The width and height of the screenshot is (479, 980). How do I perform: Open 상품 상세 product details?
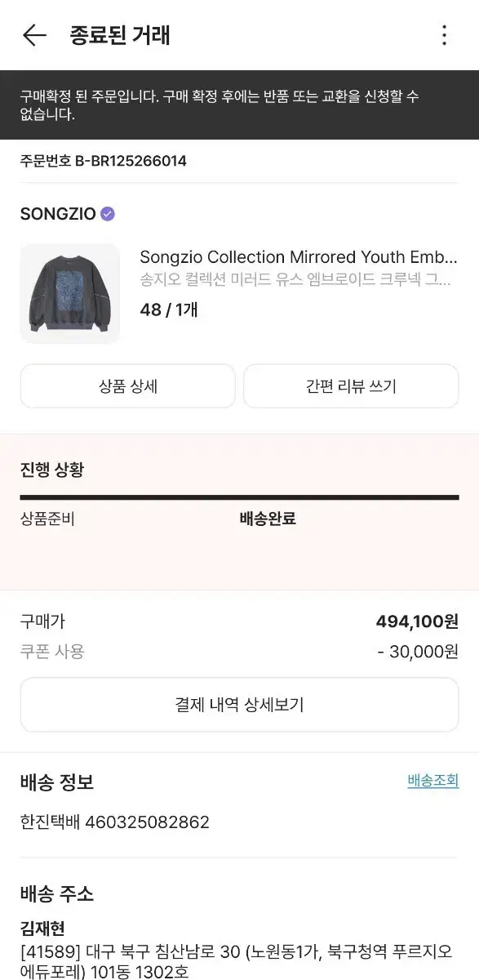coord(126,386)
